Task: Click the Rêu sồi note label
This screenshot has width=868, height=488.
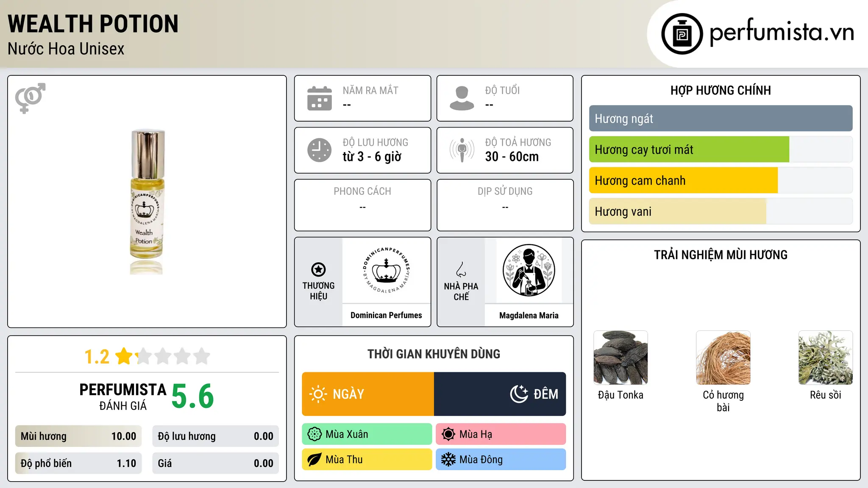Action: 826,395
